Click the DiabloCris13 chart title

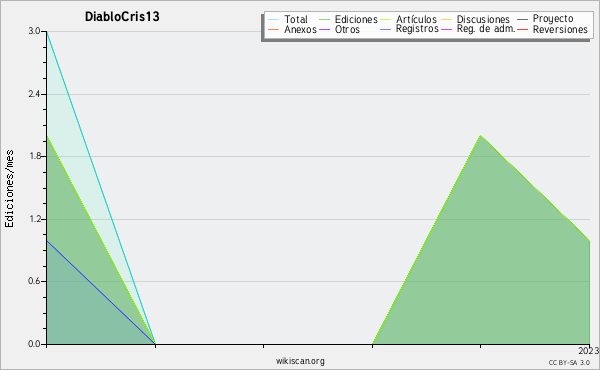point(122,16)
